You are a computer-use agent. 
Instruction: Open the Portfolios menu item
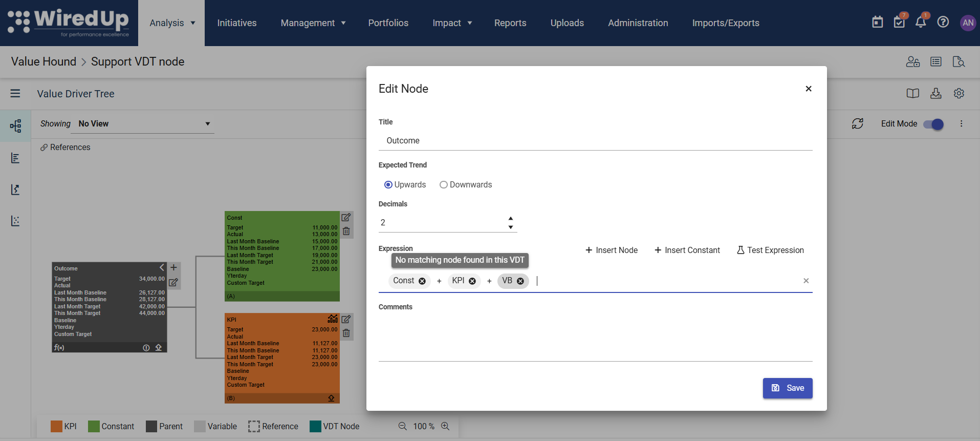(x=388, y=23)
